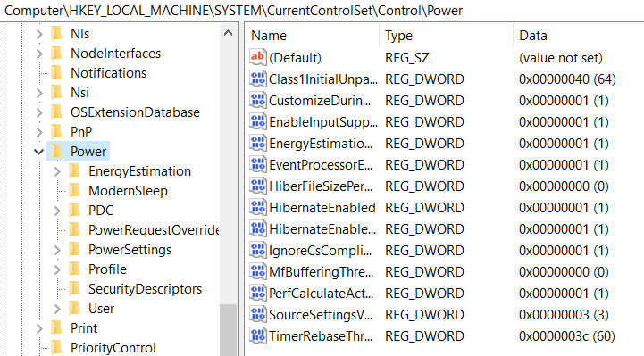
Task: Click the PnP folder icon
Action: tap(56, 132)
